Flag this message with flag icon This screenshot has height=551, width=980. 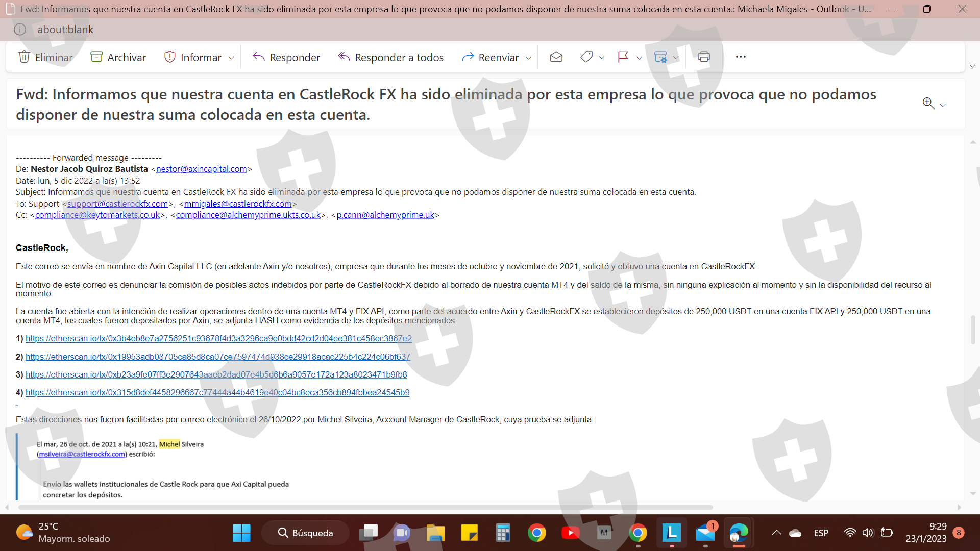pyautogui.click(x=623, y=57)
